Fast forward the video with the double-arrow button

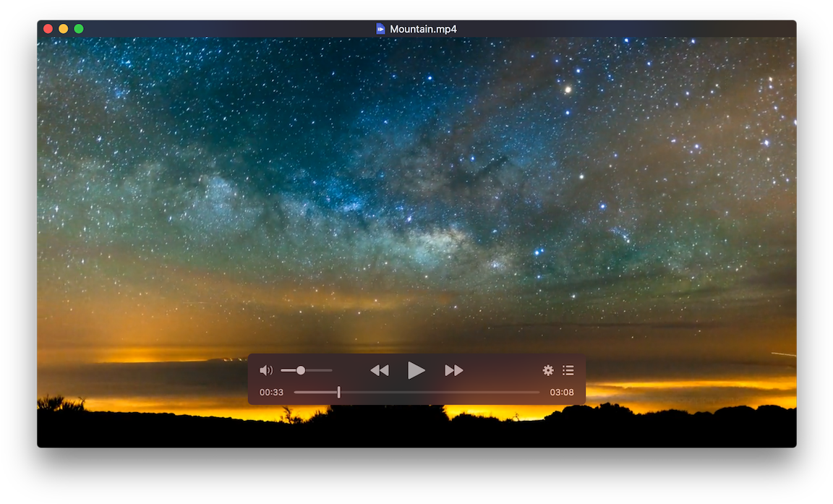coord(453,370)
